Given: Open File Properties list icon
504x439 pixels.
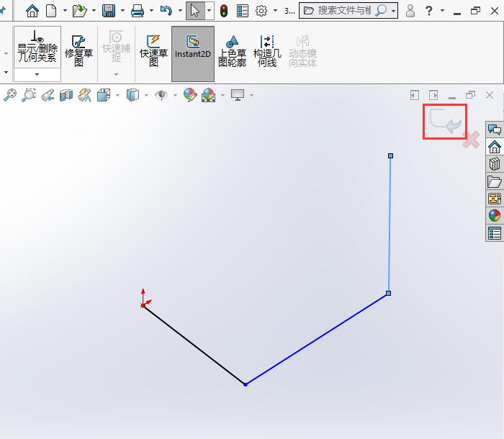Looking at the screenshot, I should (x=243, y=11).
